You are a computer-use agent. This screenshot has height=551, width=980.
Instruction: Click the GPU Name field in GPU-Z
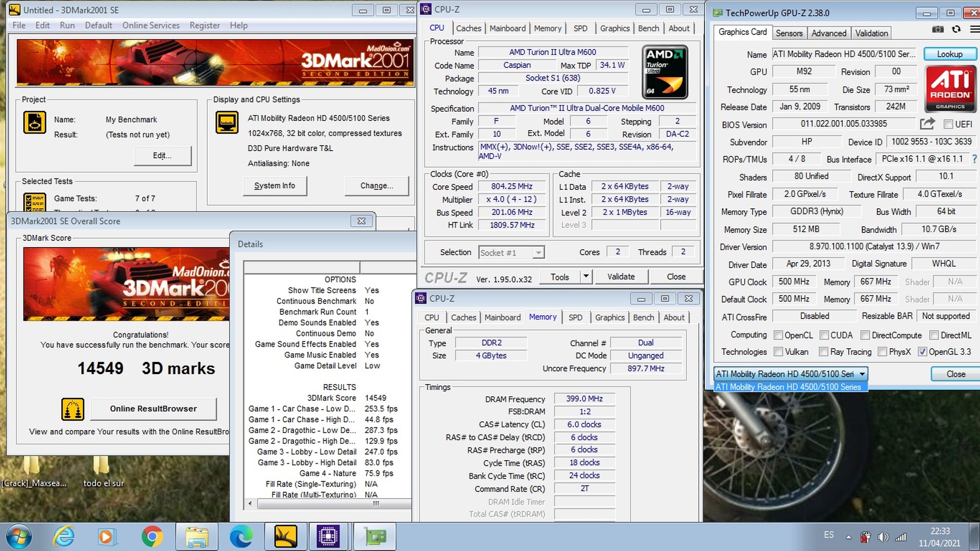point(844,54)
